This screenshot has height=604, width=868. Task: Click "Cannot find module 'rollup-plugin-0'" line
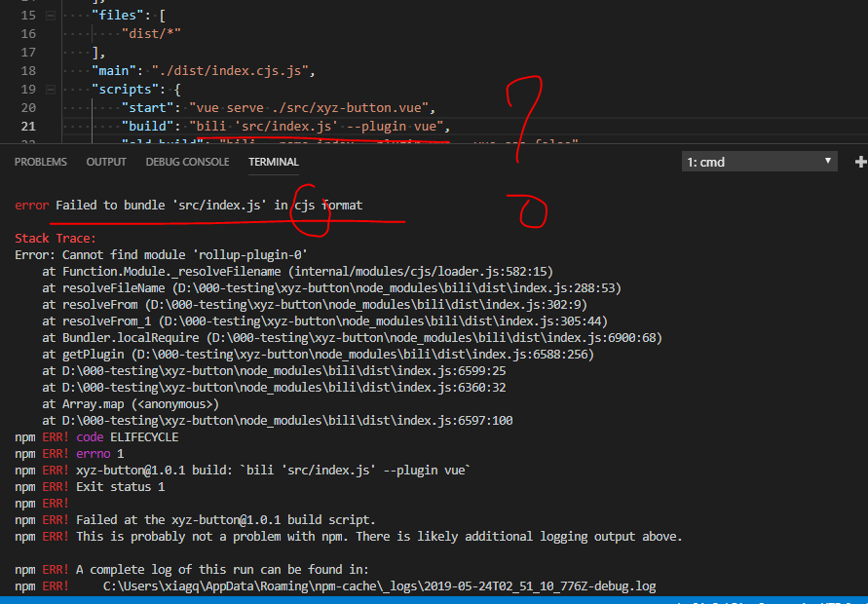(185, 255)
